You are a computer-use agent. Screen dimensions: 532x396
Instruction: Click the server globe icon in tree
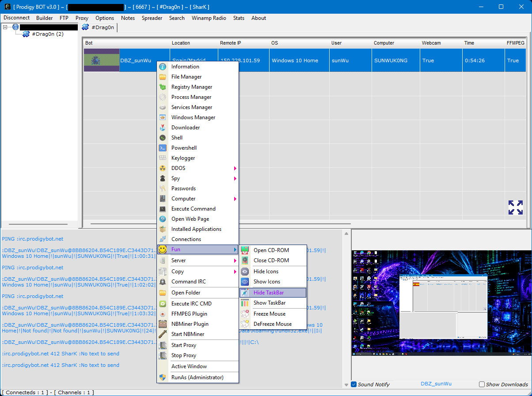tap(15, 27)
